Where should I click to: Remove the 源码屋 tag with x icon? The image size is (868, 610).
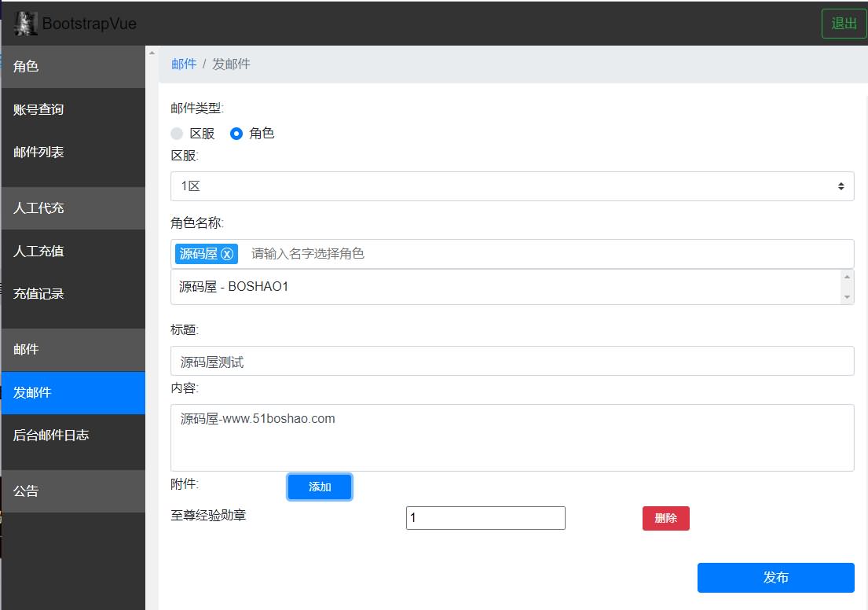pos(227,254)
